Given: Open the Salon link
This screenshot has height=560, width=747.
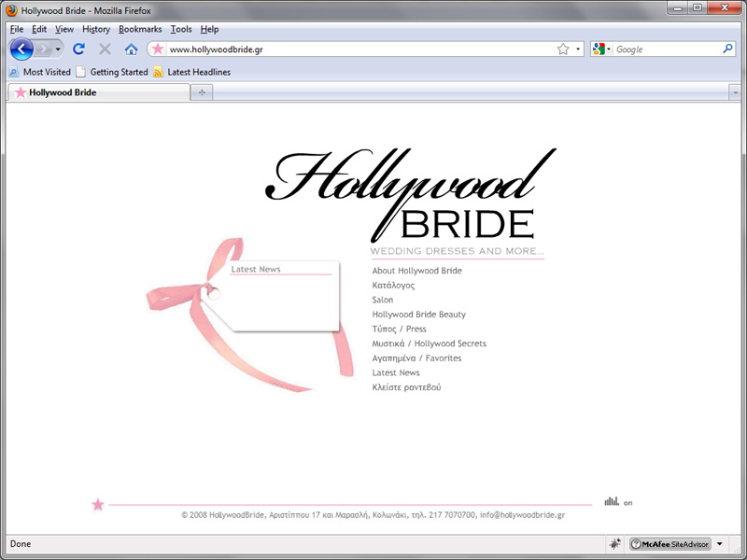Looking at the screenshot, I should pyautogui.click(x=383, y=300).
